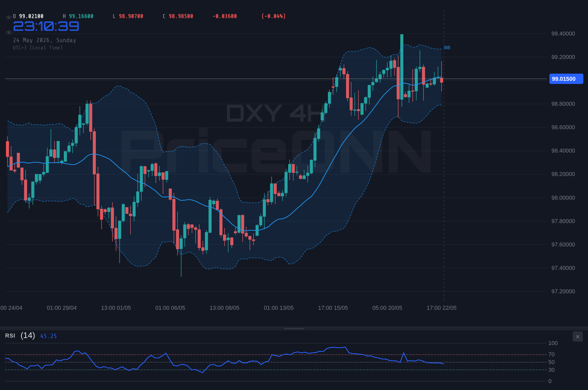Click the 05:00 20/05 time axis label
The height and width of the screenshot is (390, 588).
[387, 308]
